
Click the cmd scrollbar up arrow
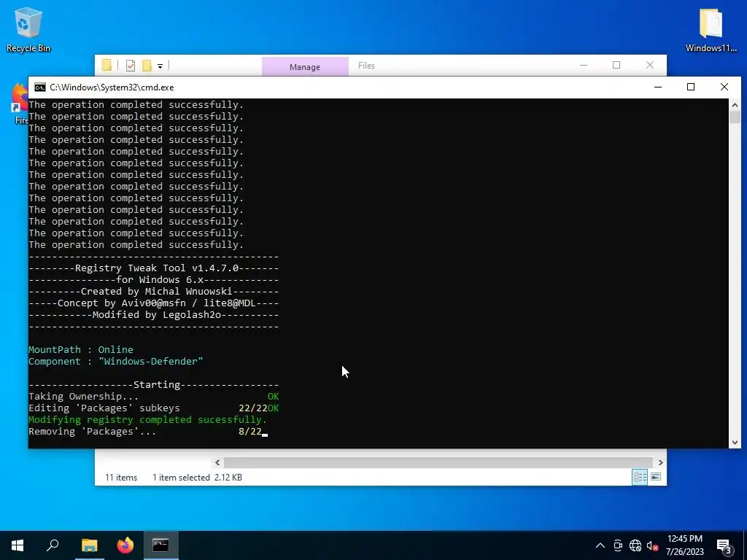click(735, 105)
